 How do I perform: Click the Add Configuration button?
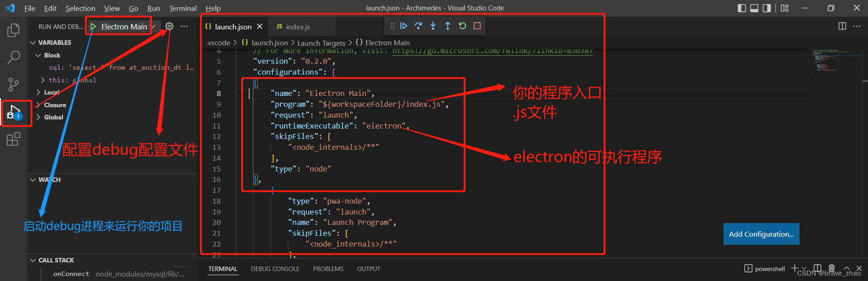[761, 234]
